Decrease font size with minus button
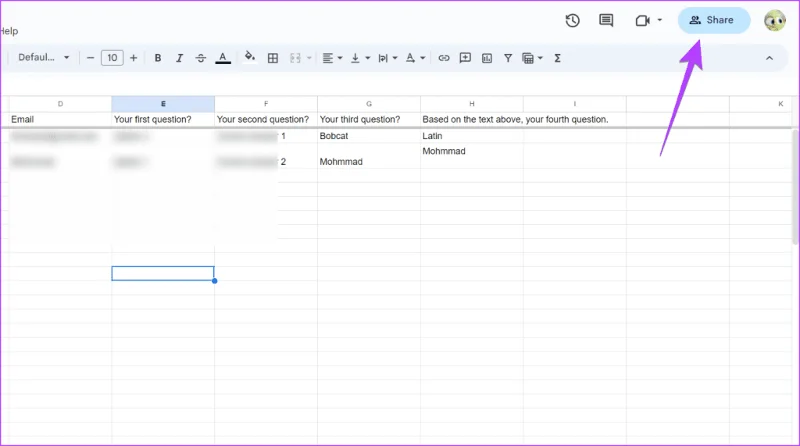Image resolution: width=800 pixels, height=446 pixels. (x=90, y=58)
